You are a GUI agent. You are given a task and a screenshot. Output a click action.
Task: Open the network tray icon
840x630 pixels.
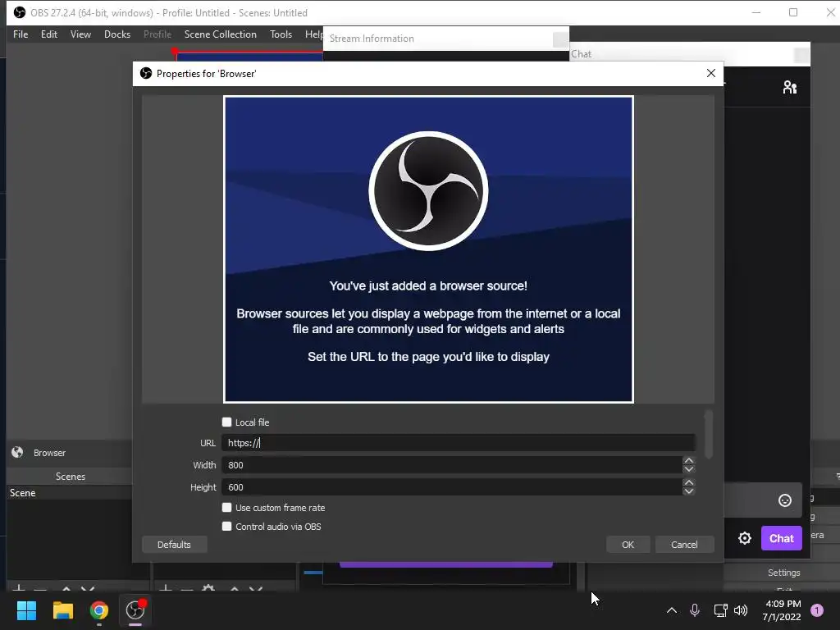(x=720, y=610)
